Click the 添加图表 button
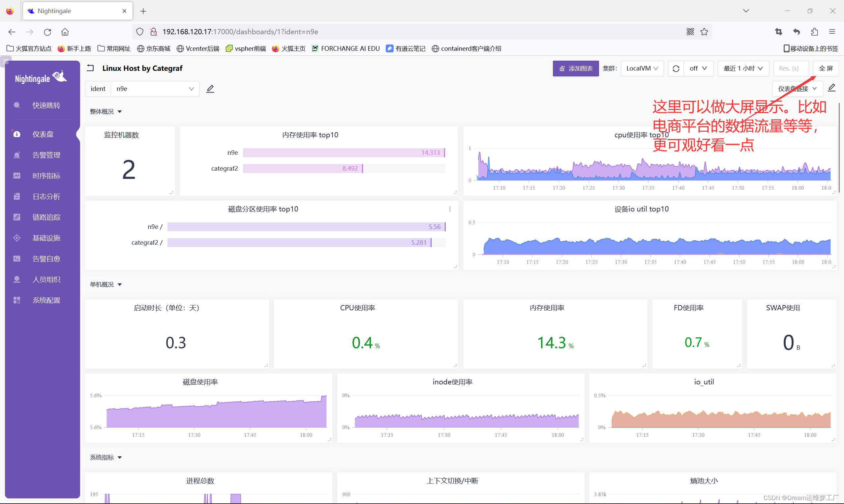The width and height of the screenshot is (844, 504). point(576,69)
